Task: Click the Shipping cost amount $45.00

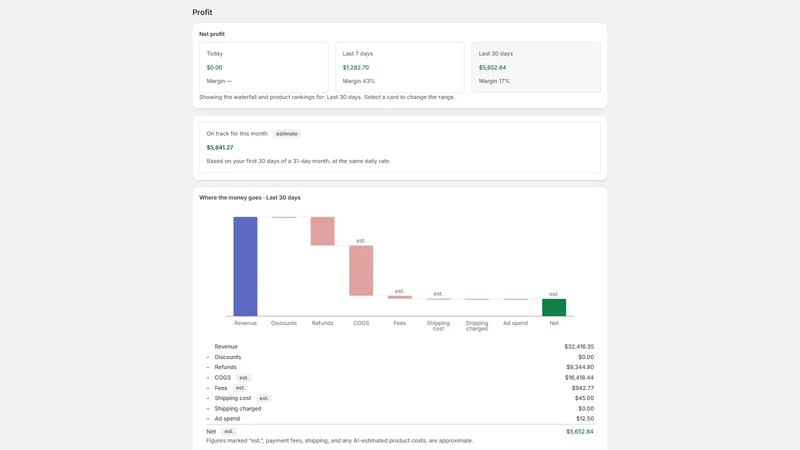Action: tap(584, 398)
